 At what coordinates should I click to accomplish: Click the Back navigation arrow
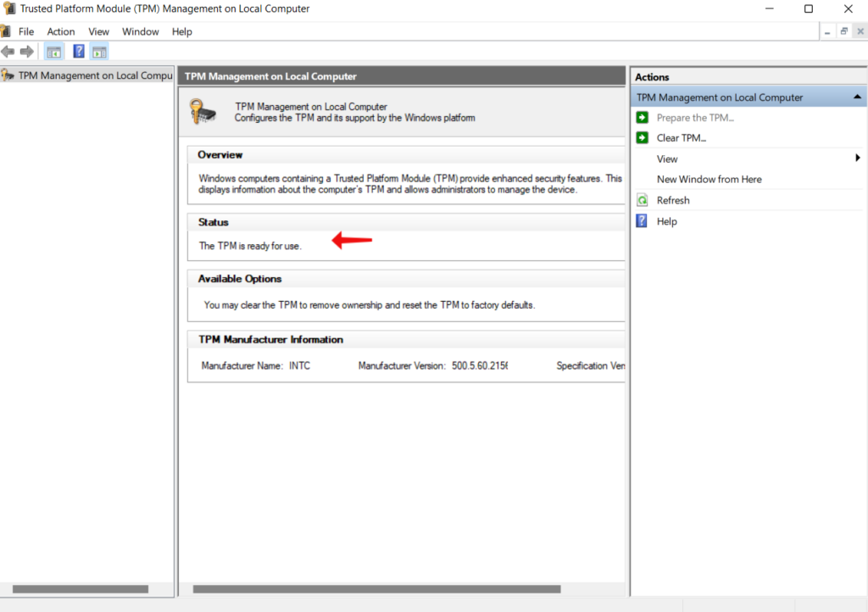click(x=8, y=51)
